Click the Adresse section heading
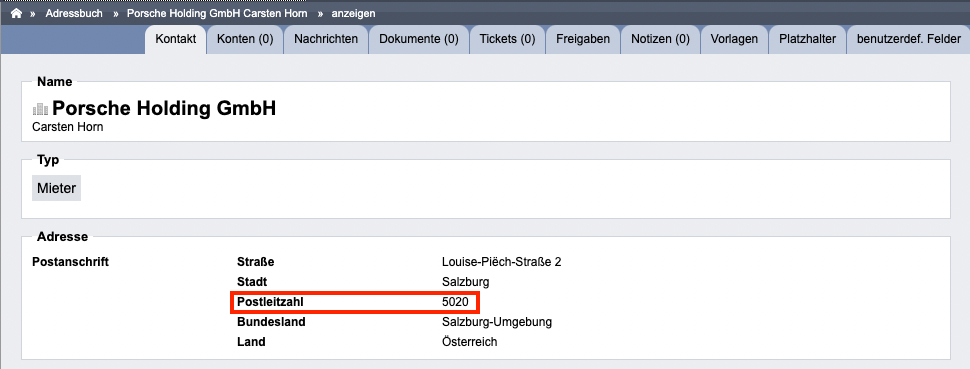The width and height of the screenshot is (970, 369). [62, 237]
